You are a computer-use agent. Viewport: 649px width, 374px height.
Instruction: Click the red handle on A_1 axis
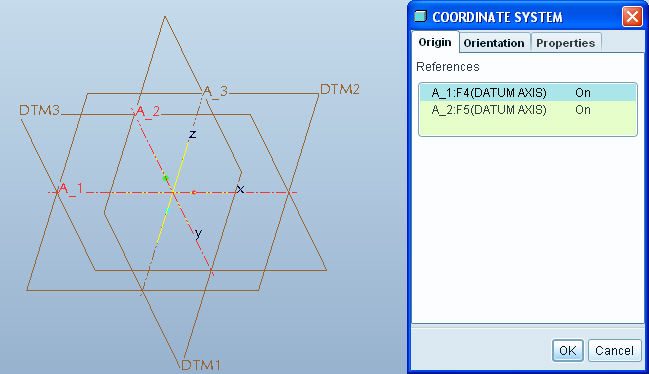(194, 192)
